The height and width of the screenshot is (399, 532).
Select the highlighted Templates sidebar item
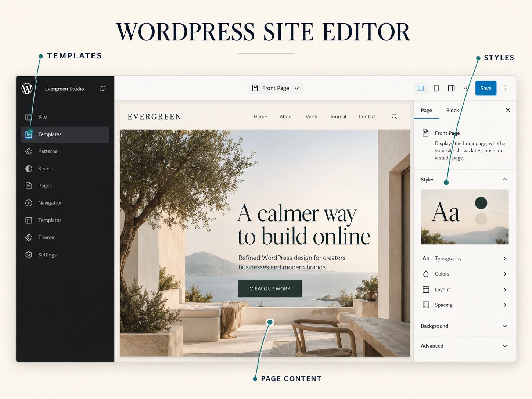[x=65, y=134]
